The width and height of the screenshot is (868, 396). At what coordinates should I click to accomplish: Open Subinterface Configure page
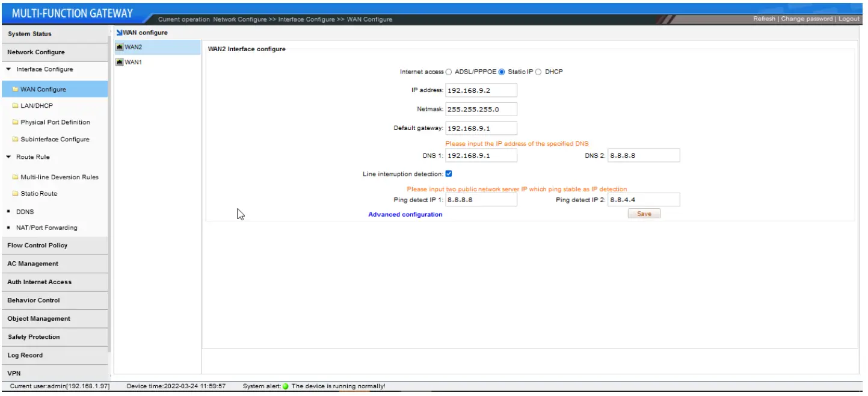point(55,139)
